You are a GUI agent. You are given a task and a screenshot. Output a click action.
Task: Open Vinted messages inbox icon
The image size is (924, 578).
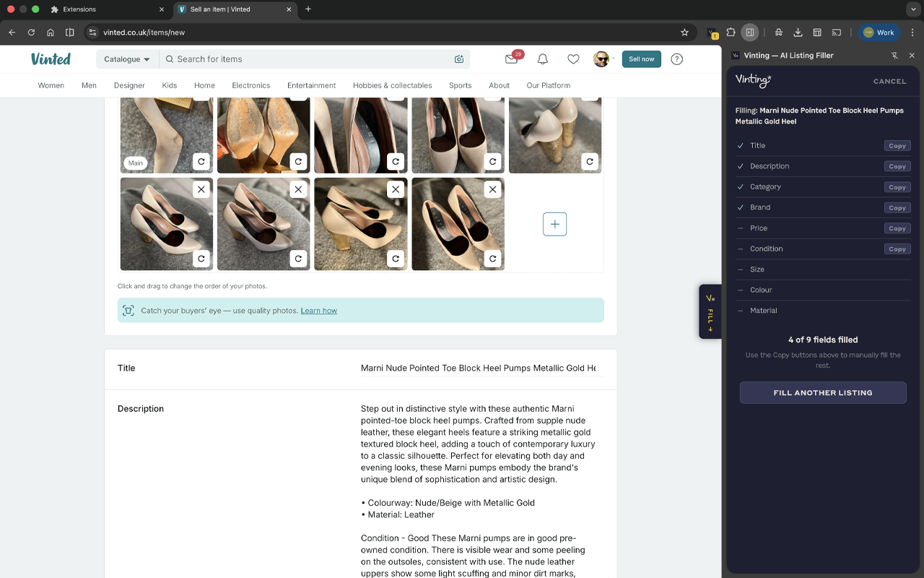pyautogui.click(x=512, y=59)
